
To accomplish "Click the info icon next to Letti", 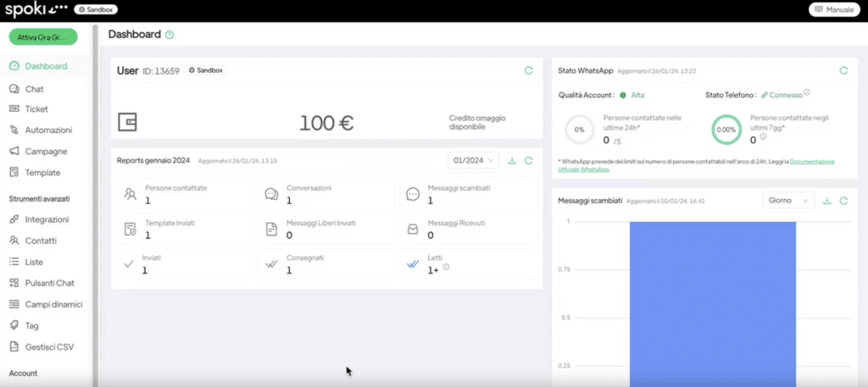I will 446,268.
